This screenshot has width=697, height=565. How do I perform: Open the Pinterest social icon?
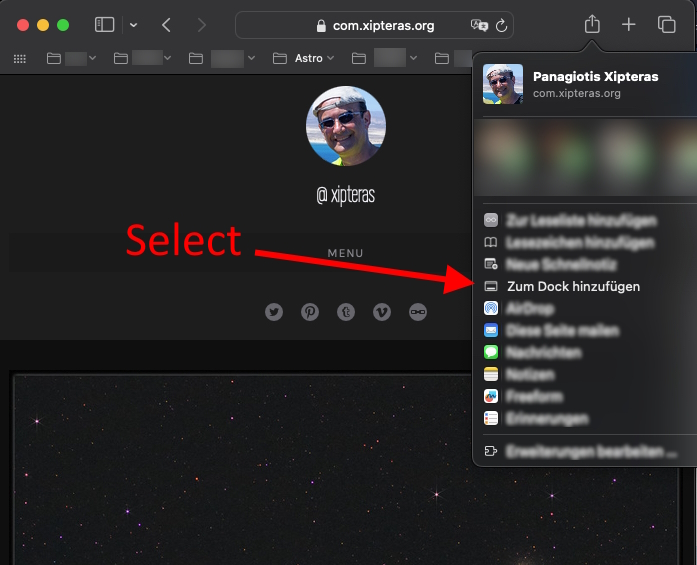tap(310, 312)
